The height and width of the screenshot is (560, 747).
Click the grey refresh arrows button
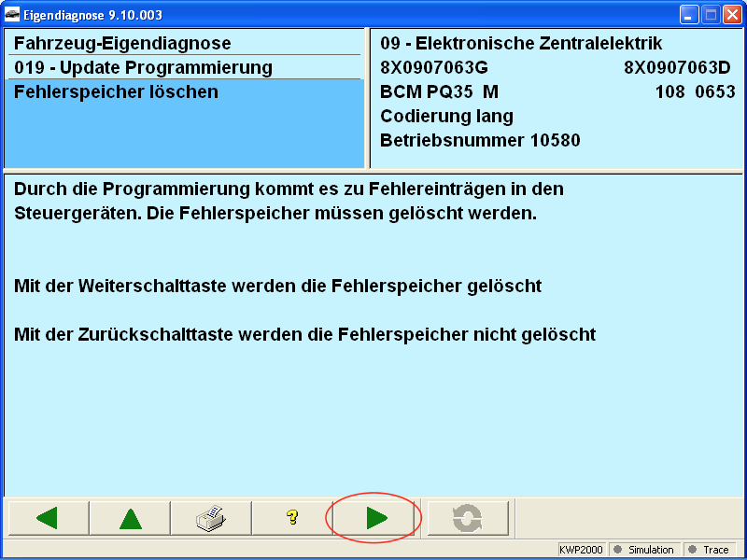(x=468, y=518)
